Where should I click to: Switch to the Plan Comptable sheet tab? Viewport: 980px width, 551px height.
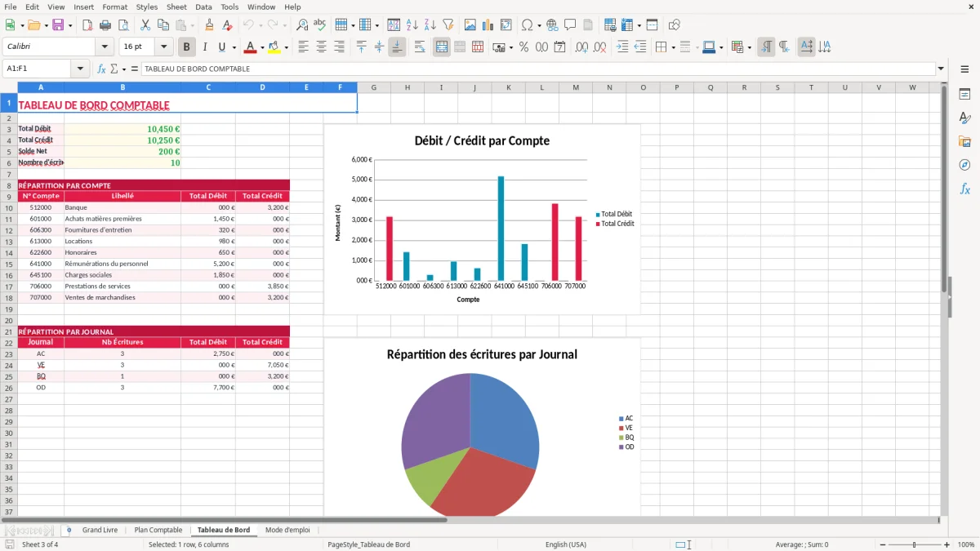tap(158, 530)
